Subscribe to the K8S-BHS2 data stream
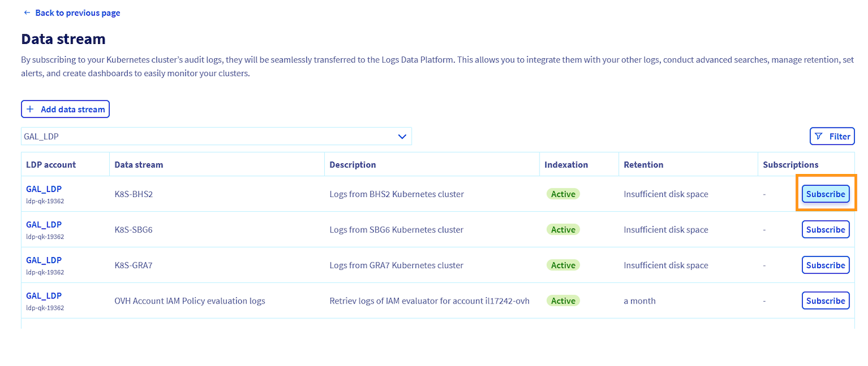This screenshot has width=868, height=366. tap(825, 194)
